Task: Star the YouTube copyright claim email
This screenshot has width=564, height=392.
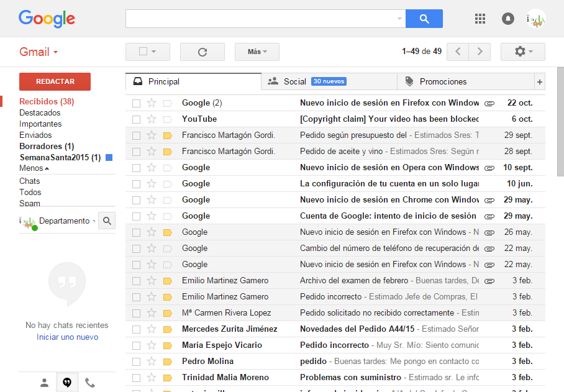Action: coord(152,119)
